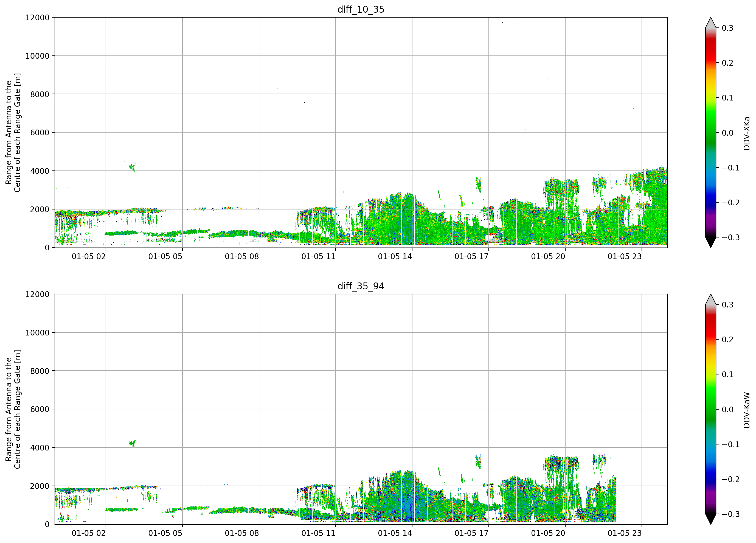
Task: Click the diff_10_35 plot title
Action: tap(361, 9)
